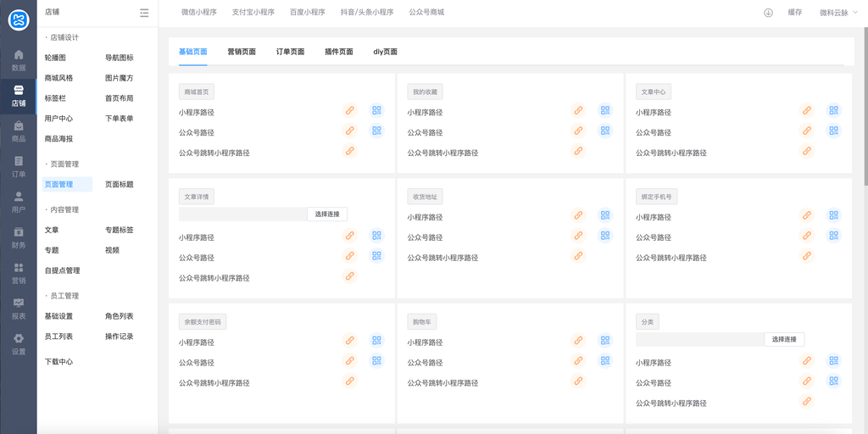Image resolution: width=868 pixels, height=434 pixels.
Task: Open 页面标题 in the side menu
Action: 120,184
